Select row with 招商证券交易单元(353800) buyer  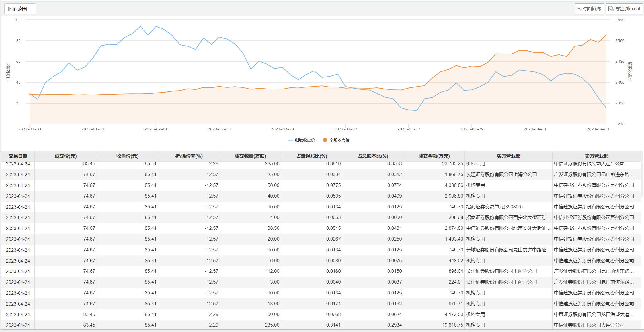(494, 207)
